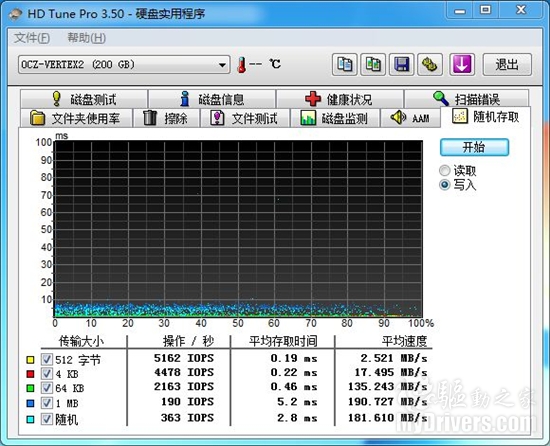Close the HD Tune Pro window
The height and width of the screenshot is (446, 550).
(521, 10)
